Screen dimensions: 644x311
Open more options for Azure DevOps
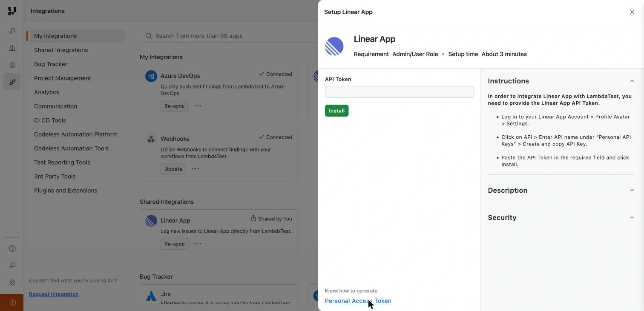(x=198, y=106)
